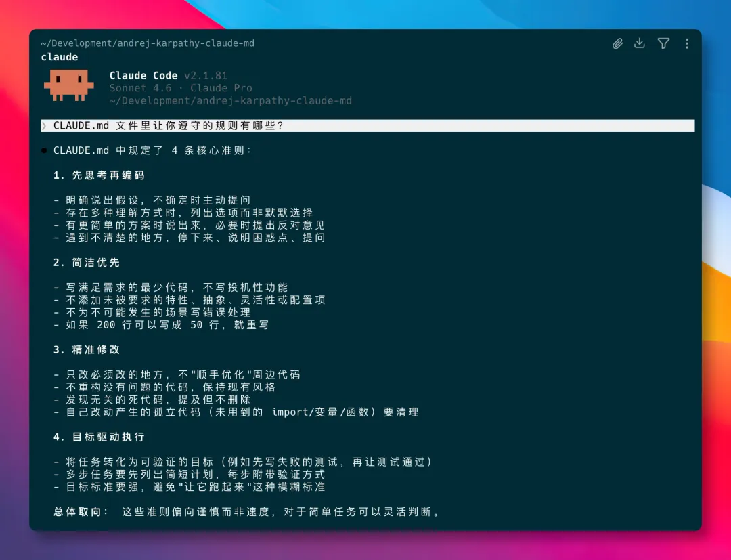This screenshot has height=560, width=731.
Task: Click the paperclip attach icon
Action: [x=617, y=43]
